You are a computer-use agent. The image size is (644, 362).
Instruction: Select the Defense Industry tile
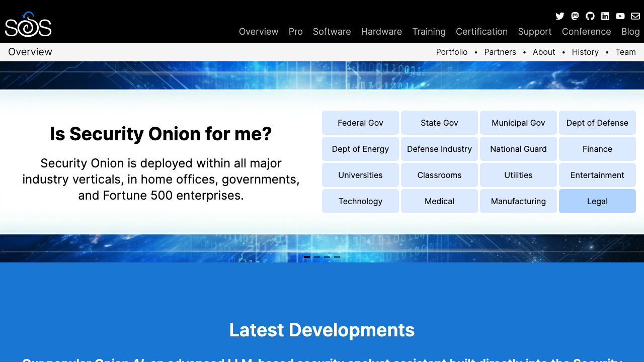[x=439, y=149]
